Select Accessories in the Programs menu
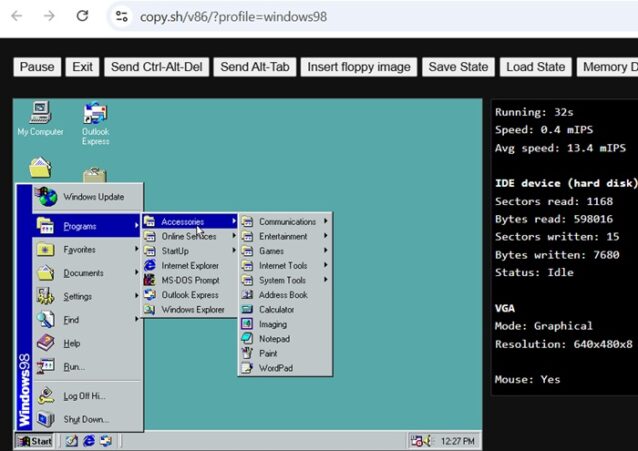Viewport: 638px width, 451px height. [x=190, y=221]
